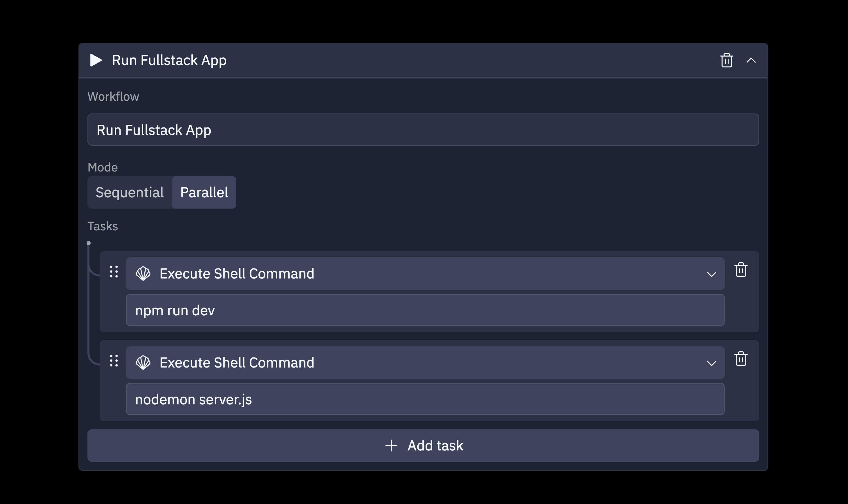Image resolution: width=848 pixels, height=504 pixels.
Task: Grab the drag handle of the nodemon task
Action: [114, 361]
